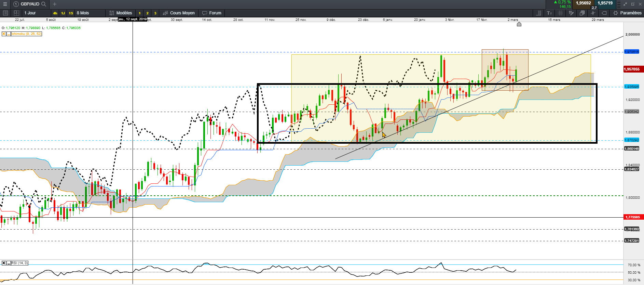
Task: Load template preset 1
Action: [139, 13]
